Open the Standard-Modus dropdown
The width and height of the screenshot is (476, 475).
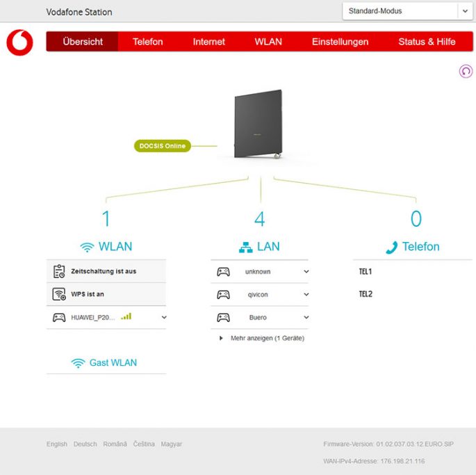(x=407, y=11)
